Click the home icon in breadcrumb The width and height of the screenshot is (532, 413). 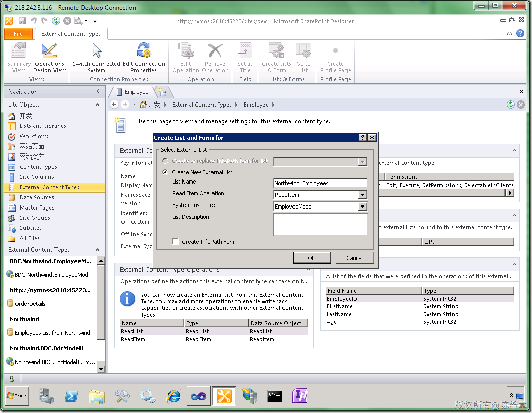click(143, 105)
